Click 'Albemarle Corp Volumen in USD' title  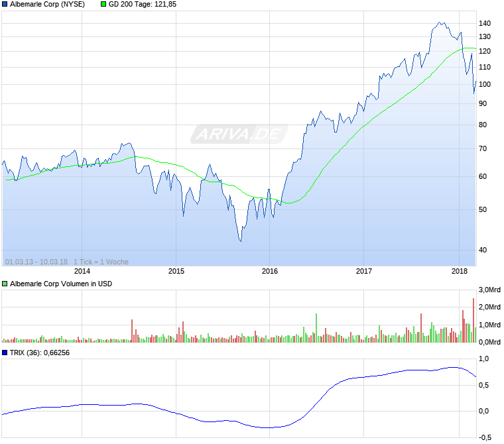tap(61, 284)
